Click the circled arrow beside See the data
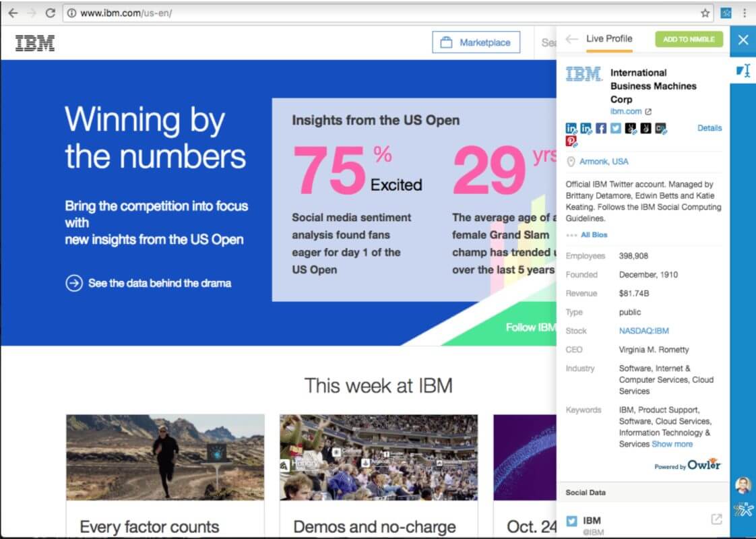The width and height of the screenshot is (756, 539). [x=73, y=283]
